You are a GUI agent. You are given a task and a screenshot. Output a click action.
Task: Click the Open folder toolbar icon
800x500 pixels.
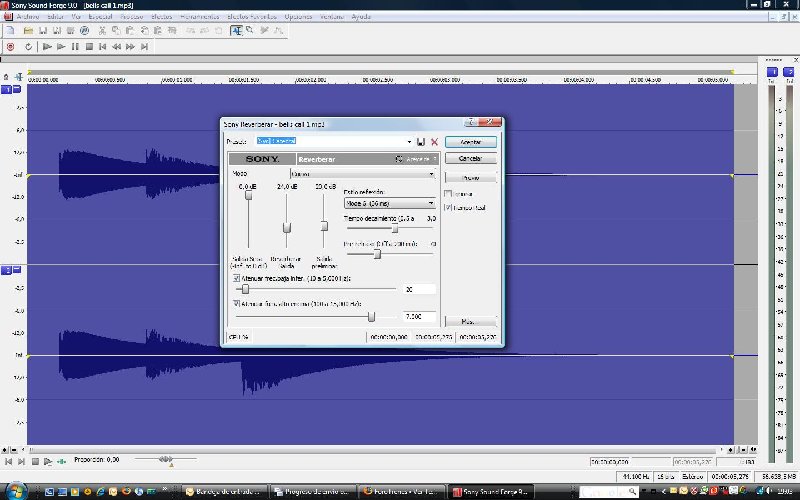point(29,31)
